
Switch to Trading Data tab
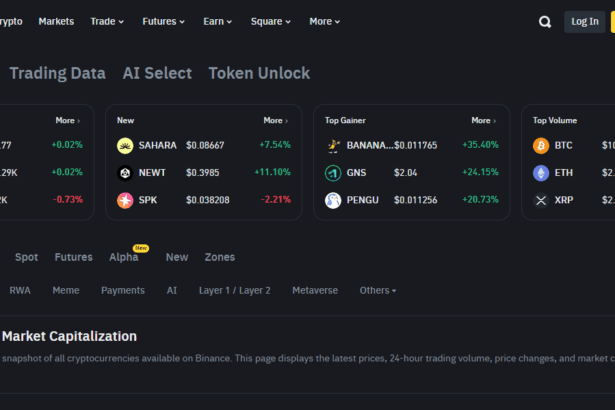click(x=58, y=73)
